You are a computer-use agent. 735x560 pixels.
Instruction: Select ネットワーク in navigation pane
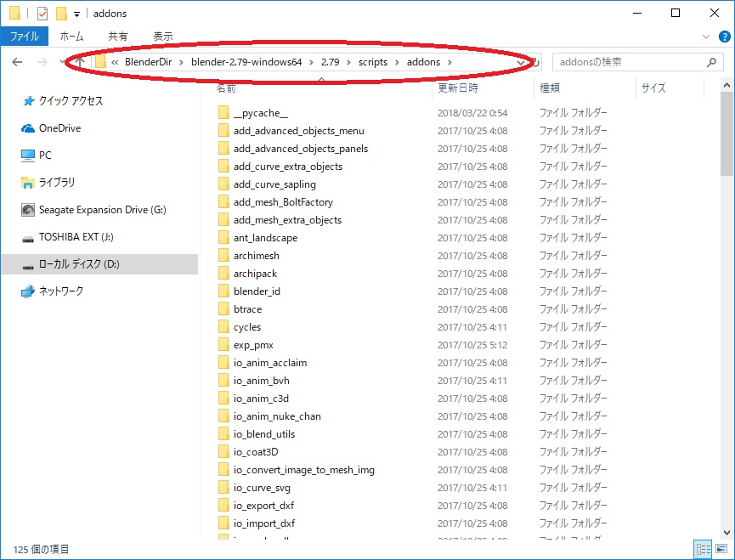click(x=61, y=291)
